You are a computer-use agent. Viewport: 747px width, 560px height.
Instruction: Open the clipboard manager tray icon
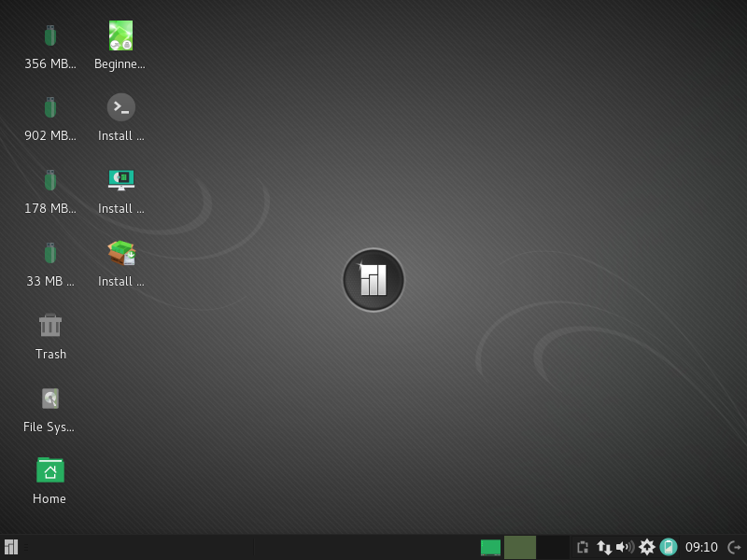click(582, 547)
